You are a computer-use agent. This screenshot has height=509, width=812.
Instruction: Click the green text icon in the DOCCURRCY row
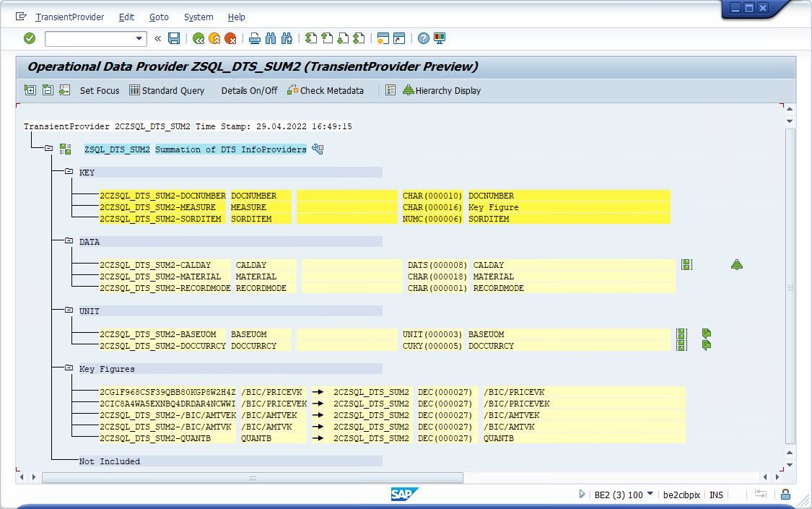click(707, 345)
